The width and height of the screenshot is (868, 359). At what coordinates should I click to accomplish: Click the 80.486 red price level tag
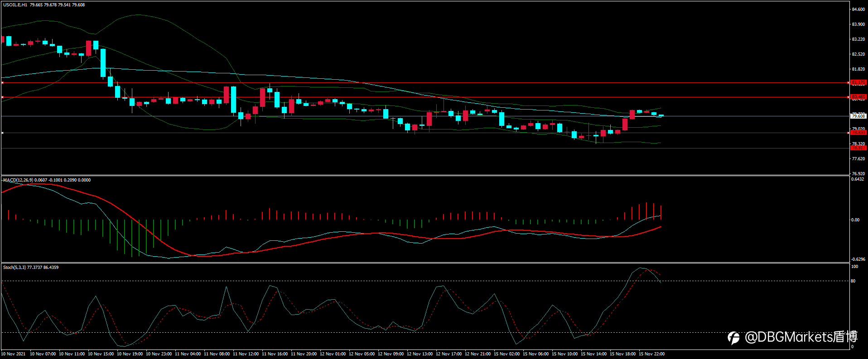858,97
